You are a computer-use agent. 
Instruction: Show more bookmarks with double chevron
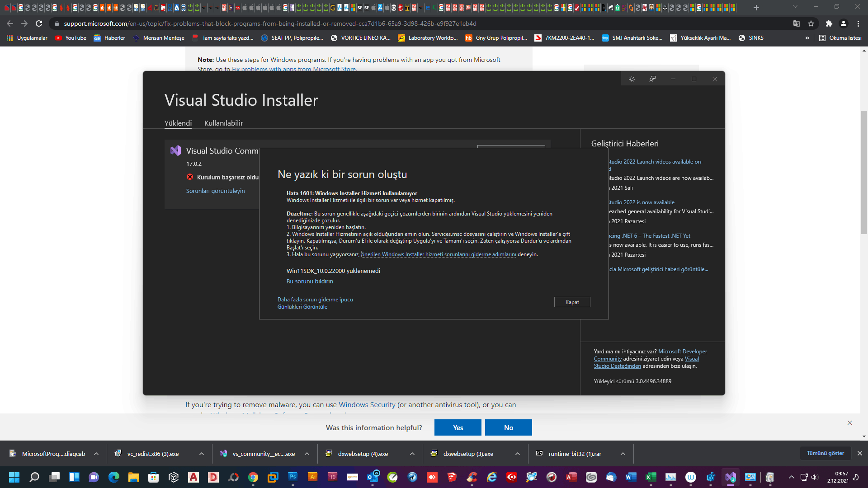(x=807, y=38)
